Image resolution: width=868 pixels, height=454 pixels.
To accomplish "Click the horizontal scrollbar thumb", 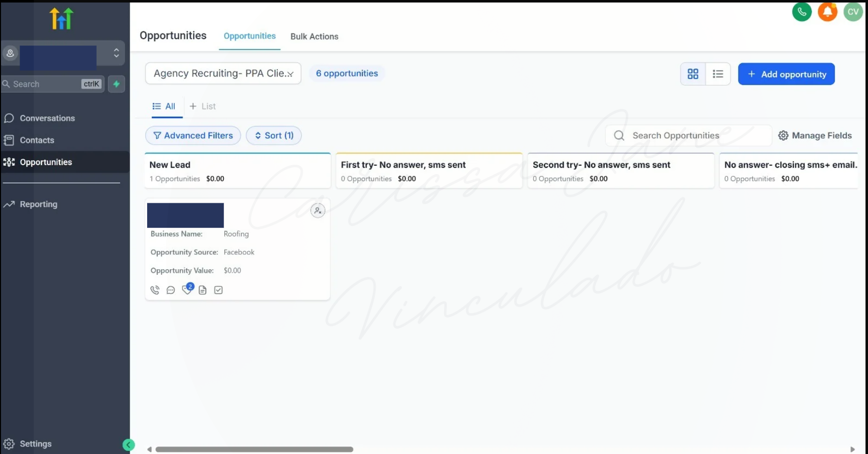I will tap(254, 449).
